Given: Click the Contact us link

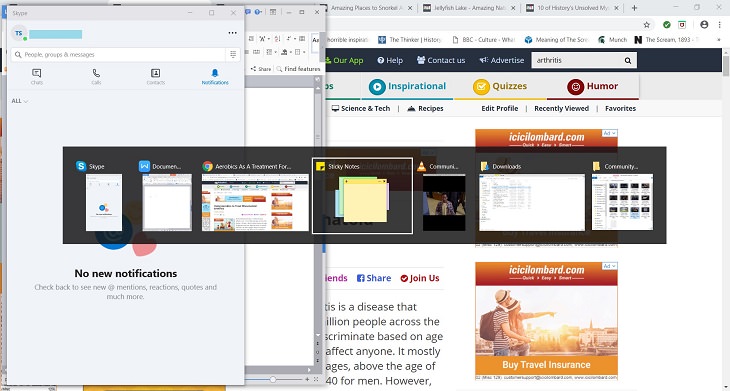Looking at the screenshot, I should pos(441,61).
